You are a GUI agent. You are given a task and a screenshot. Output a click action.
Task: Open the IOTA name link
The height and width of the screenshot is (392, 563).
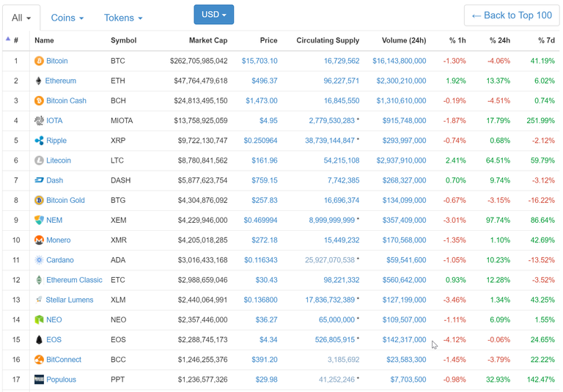point(54,121)
